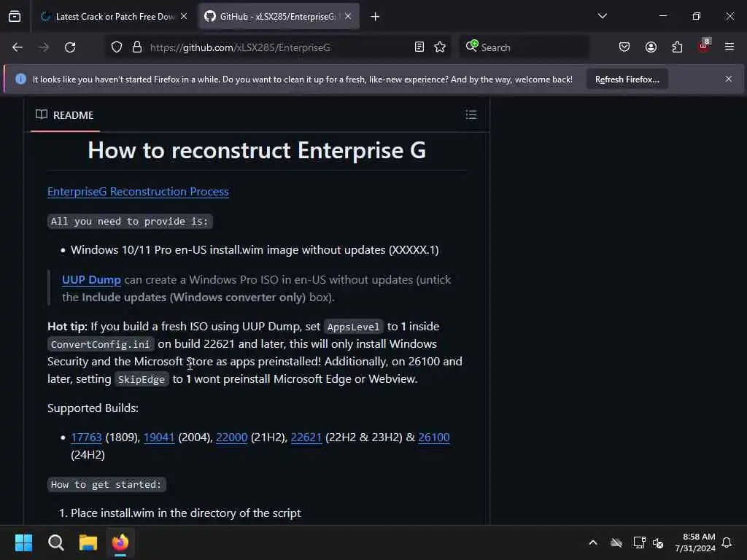Click the muted volume tray icon
This screenshot has height=560, width=747.
point(659,542)
